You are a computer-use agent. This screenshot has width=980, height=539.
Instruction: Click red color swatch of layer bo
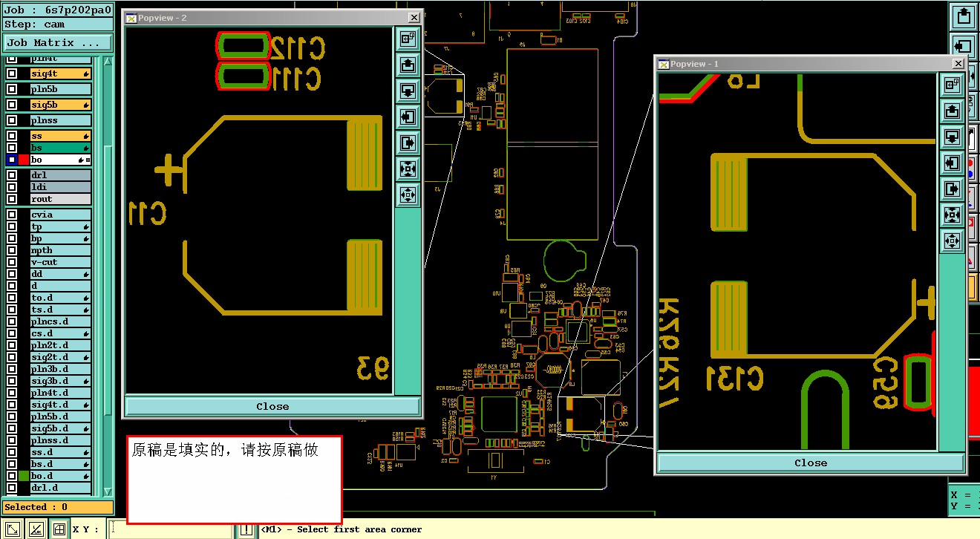coord(24,160)
